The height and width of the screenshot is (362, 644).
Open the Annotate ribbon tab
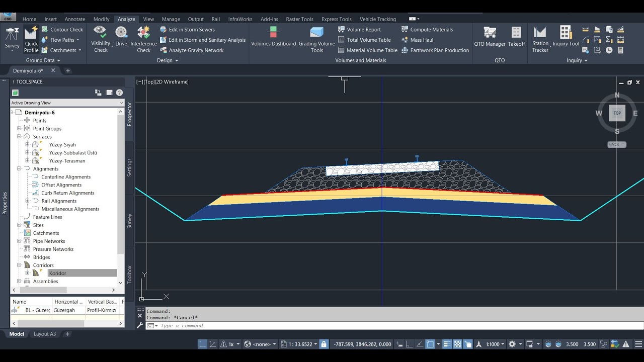click(x=75, y=19)
